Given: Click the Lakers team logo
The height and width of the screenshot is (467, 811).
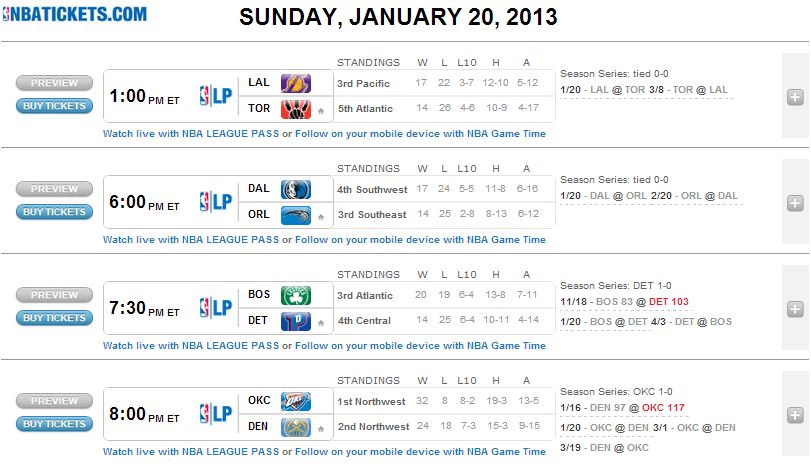Looking at the screenshot, I should [x=296, y=84].
